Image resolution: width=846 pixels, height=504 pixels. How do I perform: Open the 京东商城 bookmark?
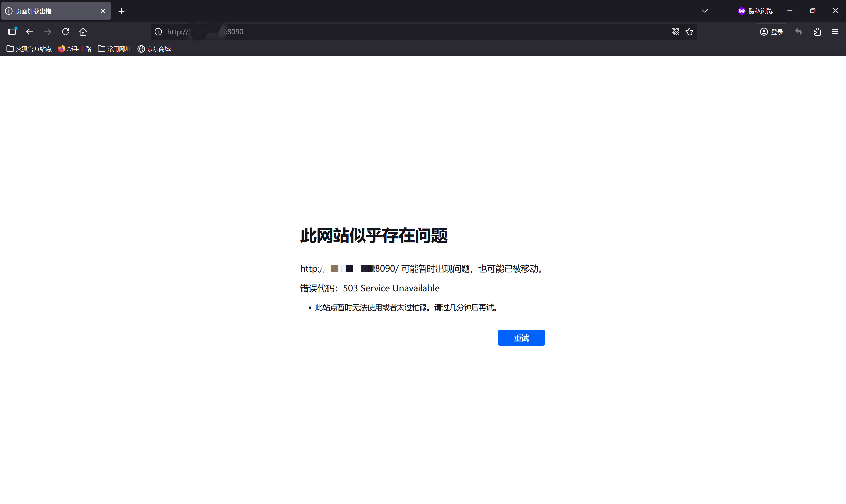tap(154, 49)
